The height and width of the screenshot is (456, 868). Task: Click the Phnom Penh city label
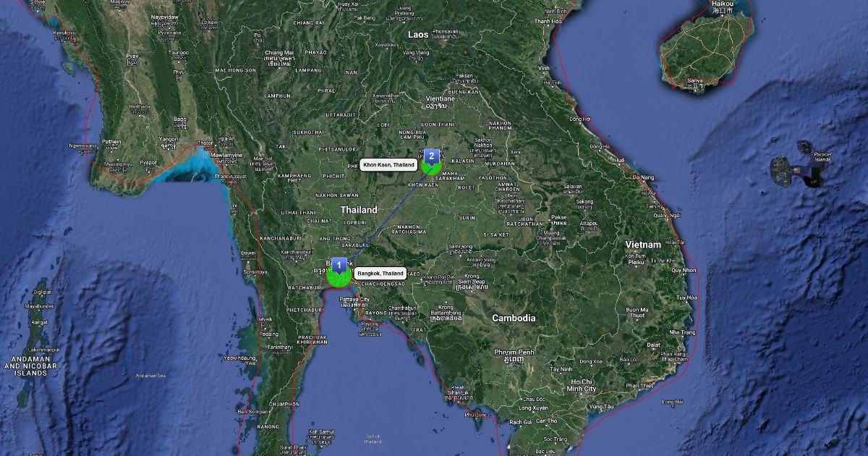point(514,352)
